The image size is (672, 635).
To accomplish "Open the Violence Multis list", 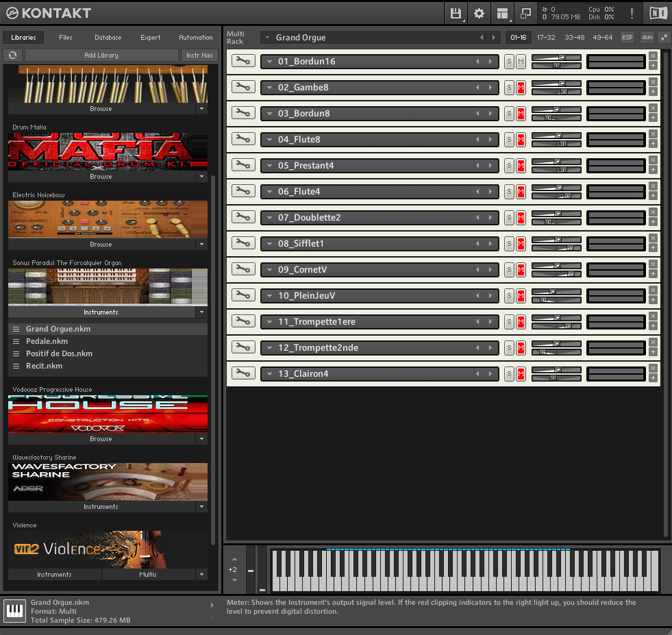I will (x=148, y=574).
